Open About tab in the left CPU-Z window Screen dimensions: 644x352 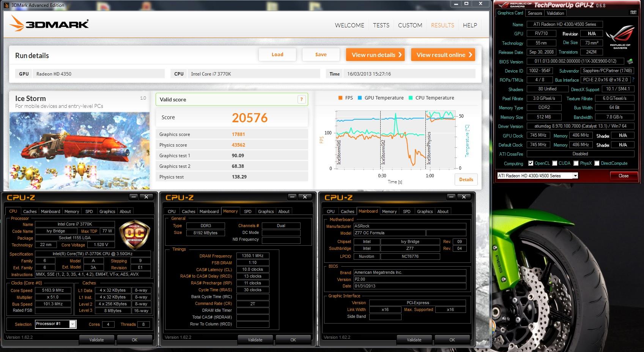tap(125, 212)
